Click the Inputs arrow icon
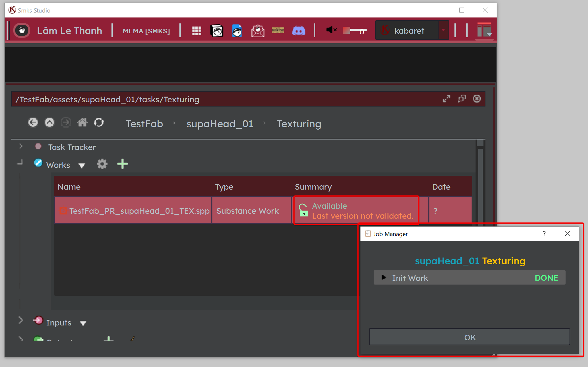This screenshot has width=588, height=367. coord(38,320)
